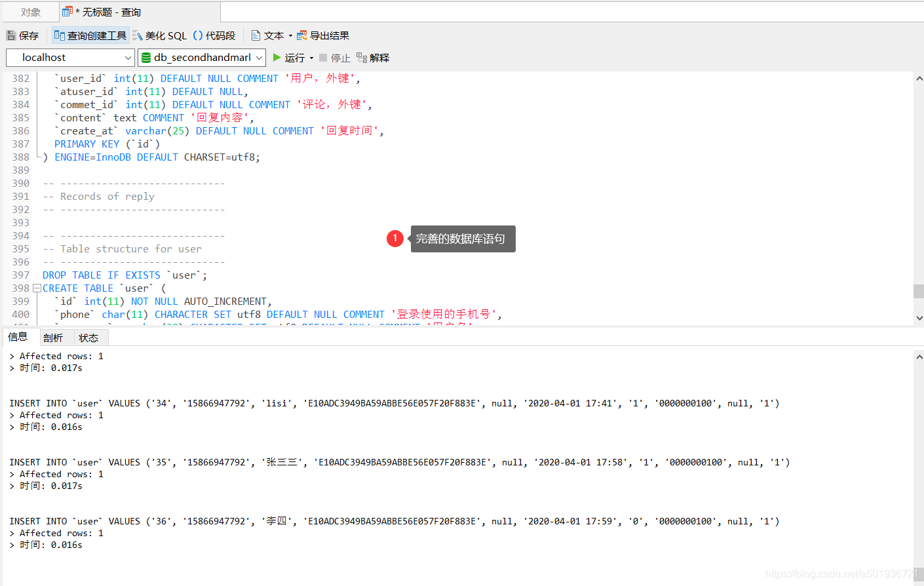Click the text 'DROP TABLE IF EXISTS `user`'

pyautogui.click(x=123, y=275)
